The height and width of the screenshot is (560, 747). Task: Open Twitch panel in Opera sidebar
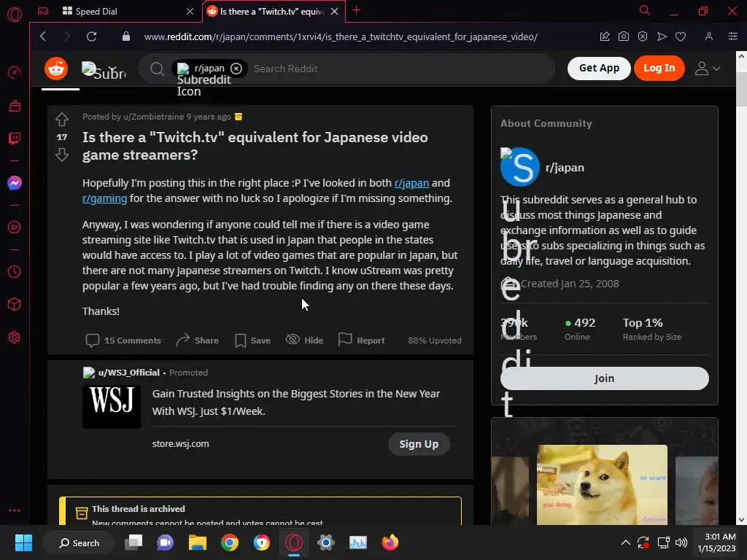click(15, 139)
